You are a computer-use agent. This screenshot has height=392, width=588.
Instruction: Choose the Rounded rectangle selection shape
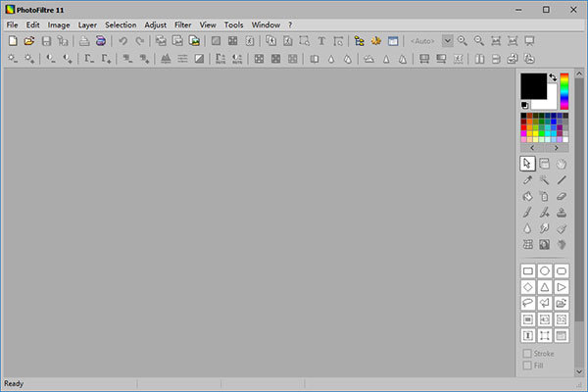tap(562, 270)
